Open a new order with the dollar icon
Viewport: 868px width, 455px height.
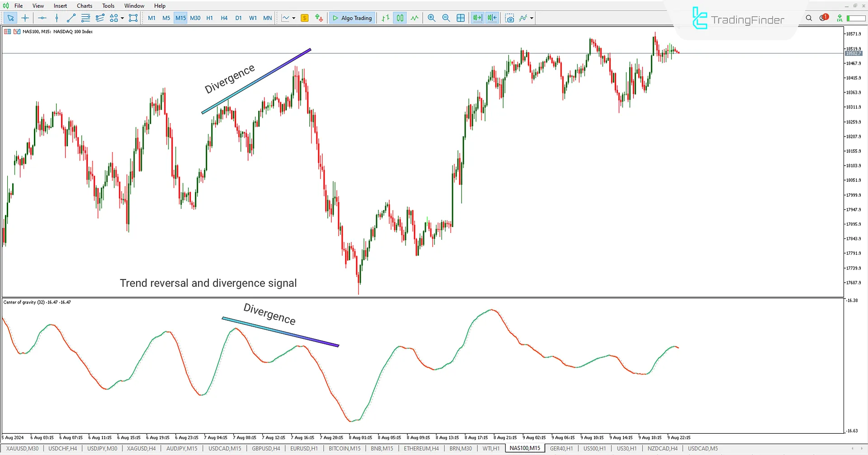coord(304,18)
